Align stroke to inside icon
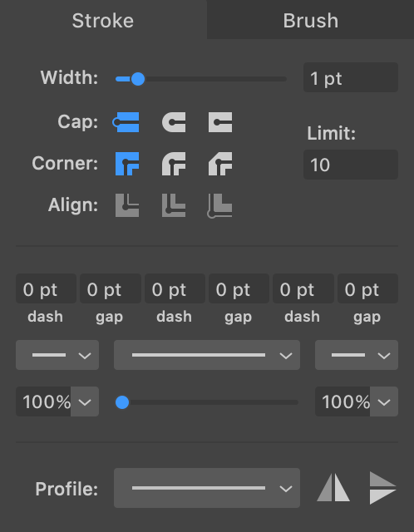 pos(174,205)
